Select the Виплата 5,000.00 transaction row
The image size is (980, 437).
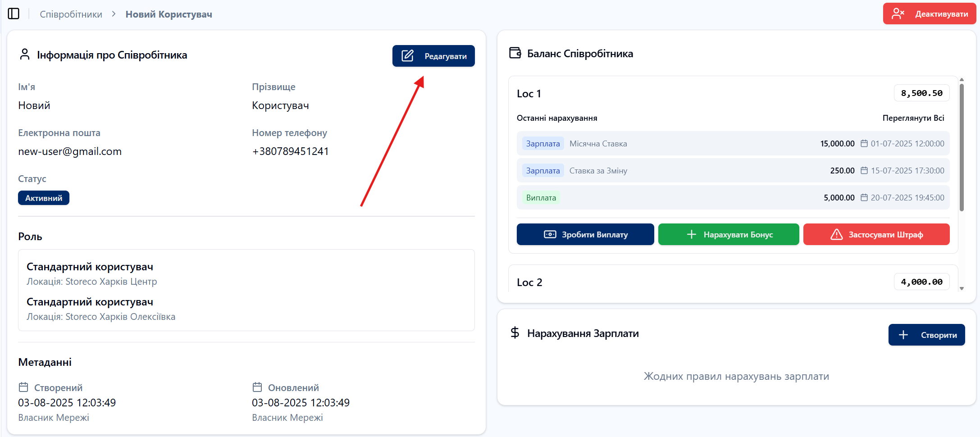pyautogui.click(x=733, y=198)
